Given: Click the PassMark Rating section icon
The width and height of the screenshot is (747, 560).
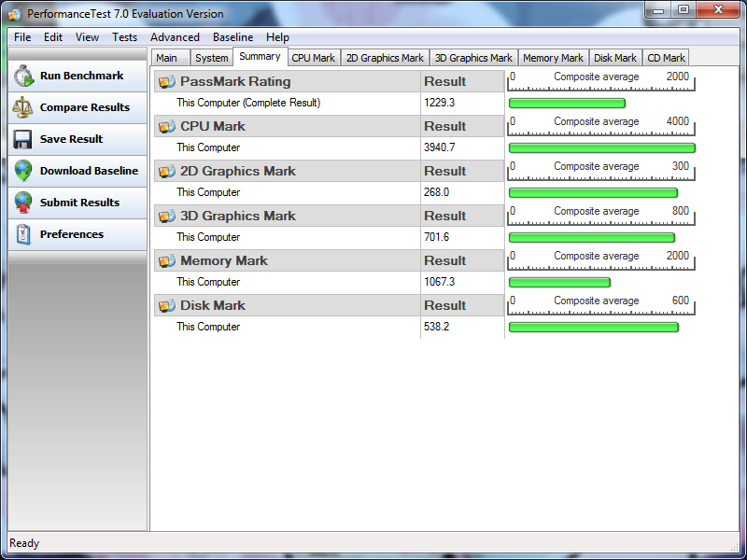Looking at the screenshot, I should (x=167, y=81).
